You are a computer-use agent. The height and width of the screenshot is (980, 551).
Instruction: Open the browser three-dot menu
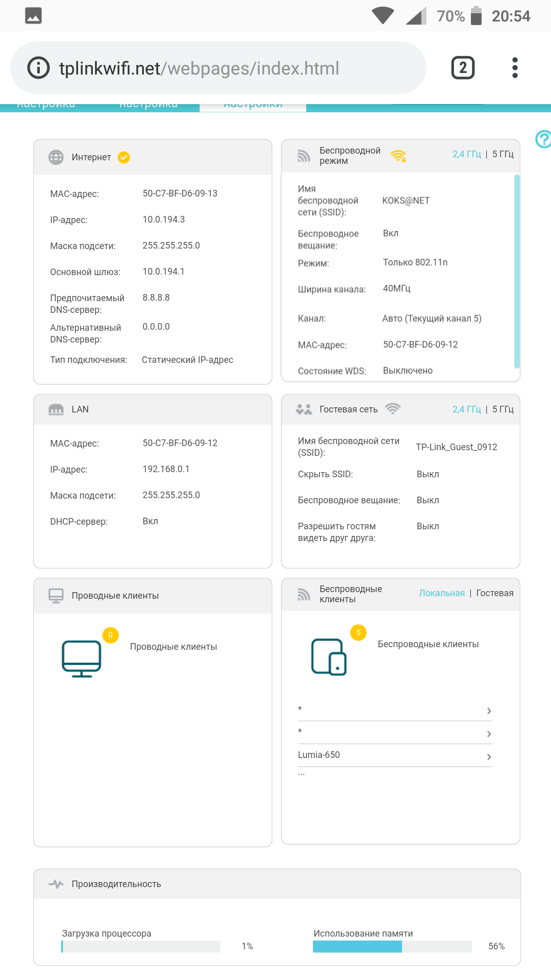coord(515,68)
